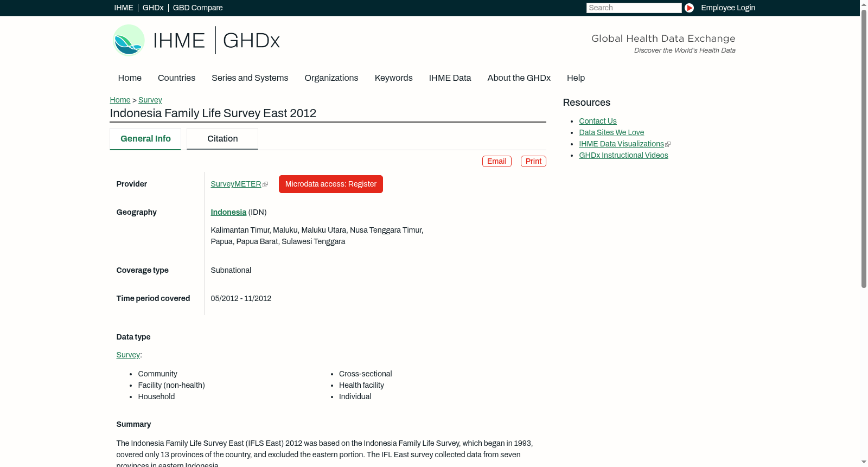This screenshot has height=467, width=868.
Task: Open the Keywords menu item
Action: click(x=394, y=78)
